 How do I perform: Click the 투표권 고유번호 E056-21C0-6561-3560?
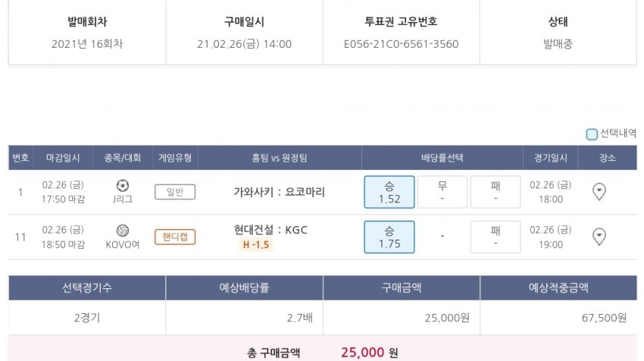pos(401,44)
